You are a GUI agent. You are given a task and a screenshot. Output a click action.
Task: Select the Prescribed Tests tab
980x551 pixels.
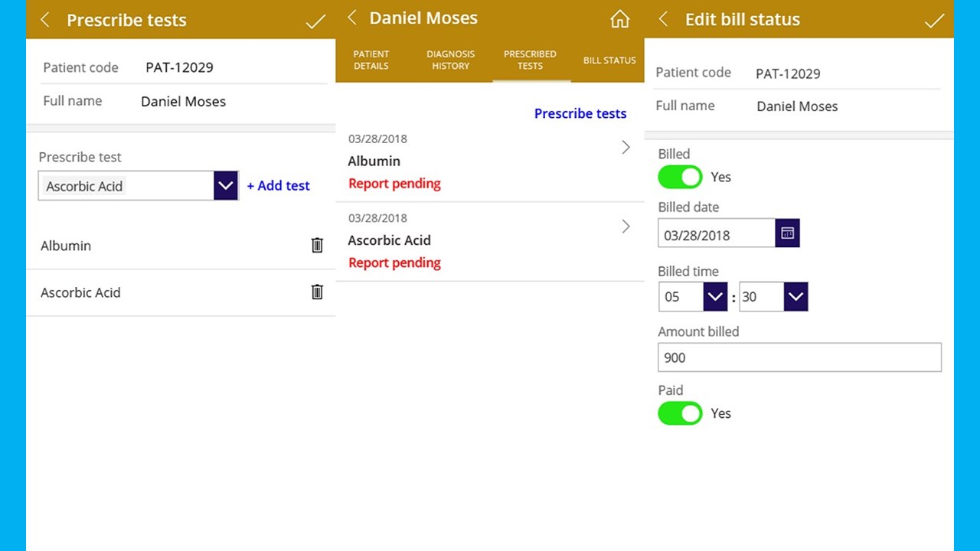tap(530, 60)
